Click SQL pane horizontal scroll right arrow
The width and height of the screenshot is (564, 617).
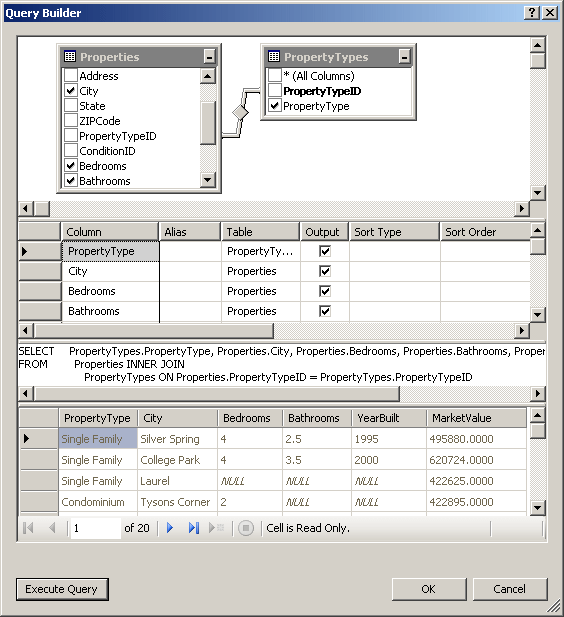click(x=538, y=393)
